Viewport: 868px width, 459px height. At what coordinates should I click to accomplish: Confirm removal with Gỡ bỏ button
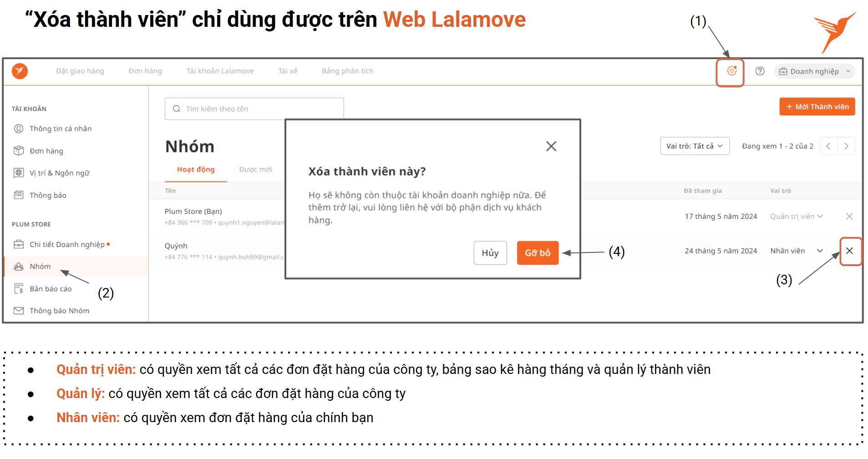(537, 253)
